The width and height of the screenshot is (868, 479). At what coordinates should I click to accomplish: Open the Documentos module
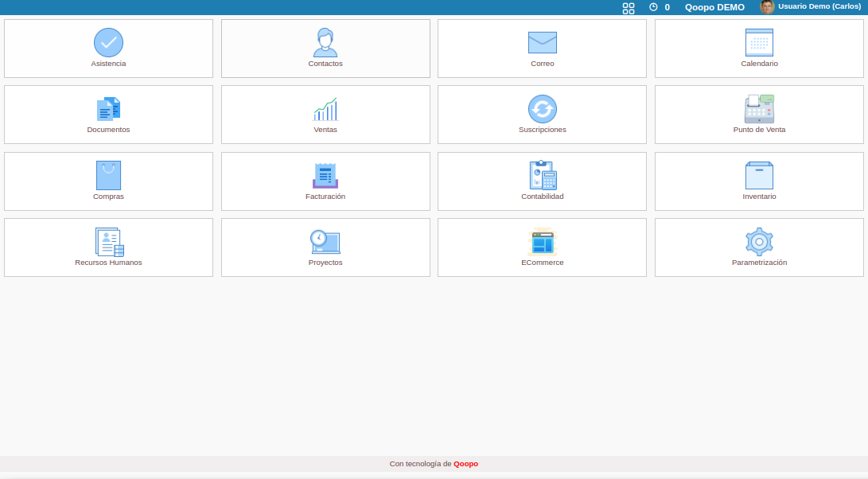[x=108, y=114]
